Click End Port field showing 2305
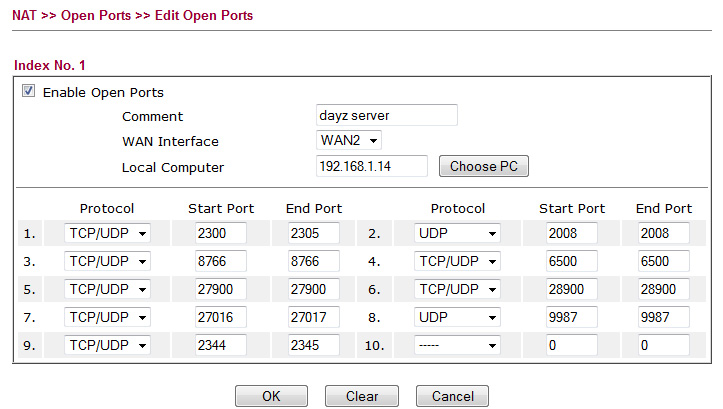This screenshot has width=723, height=409. point(314,233)
